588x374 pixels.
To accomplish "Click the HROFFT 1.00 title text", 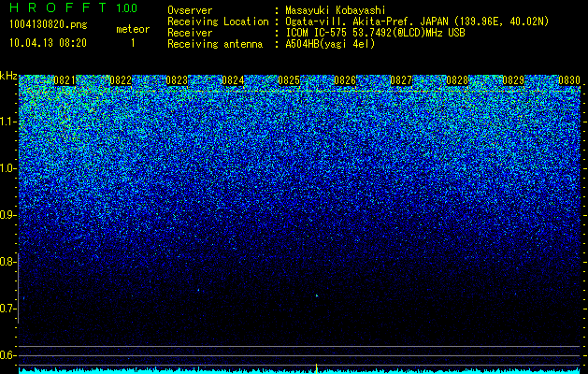I will pyautogui.click(x=74, y=7).
